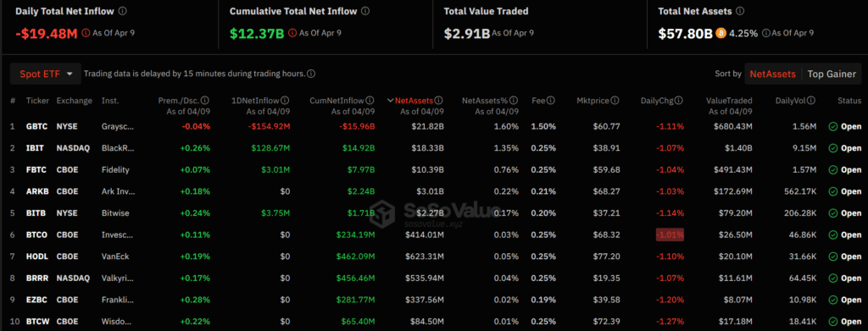This screenshot has height=331, width=868.
Task: Click IBIT value traded $1.40B
Action: (738, 148)
